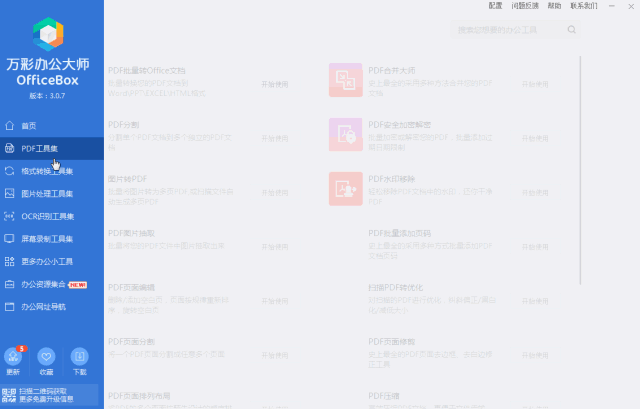Open 联系我们 contact link
This screenshot has height=409, width=640.
pyautogui.click(x=584, y=6)
